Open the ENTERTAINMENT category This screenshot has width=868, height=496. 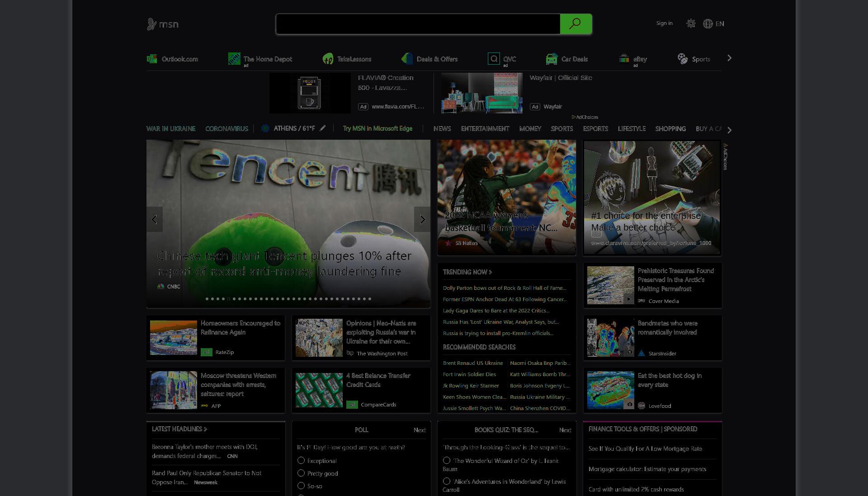coord(485,128)
